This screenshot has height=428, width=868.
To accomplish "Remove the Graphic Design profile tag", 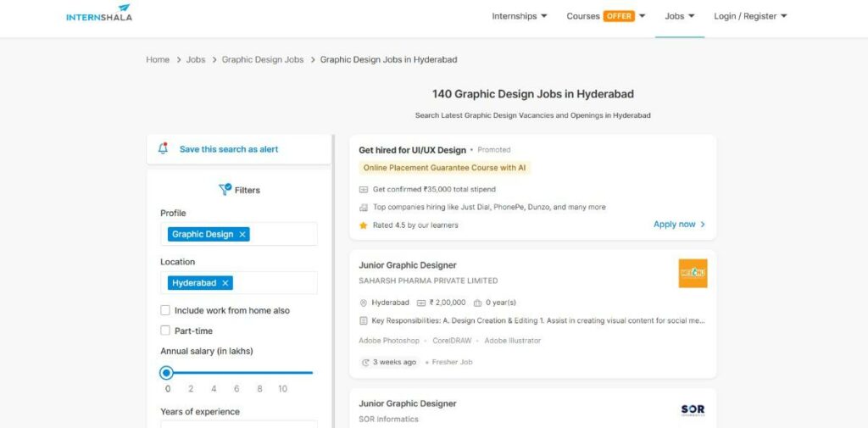I will click(x=242, y=234).
